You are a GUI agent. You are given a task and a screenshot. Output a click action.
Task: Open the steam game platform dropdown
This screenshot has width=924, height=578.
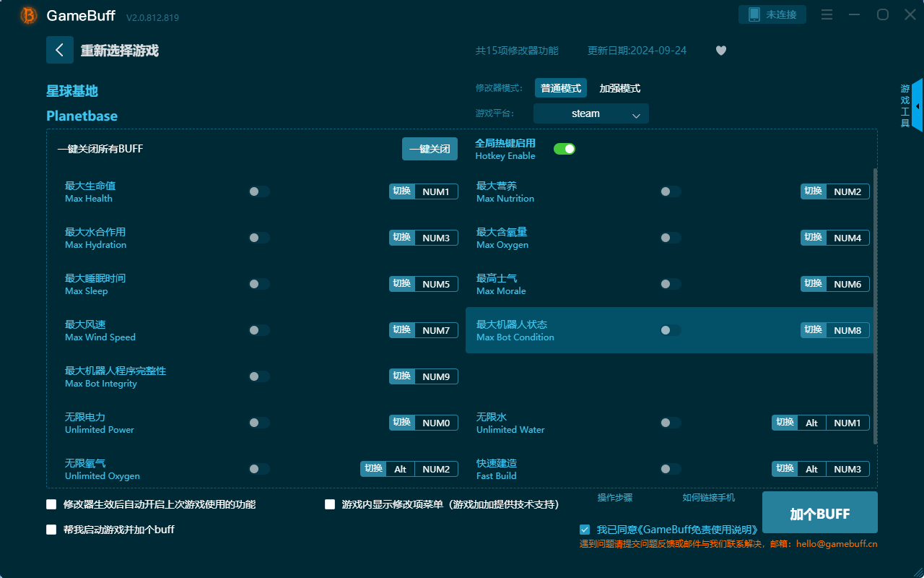coord(590,113)
